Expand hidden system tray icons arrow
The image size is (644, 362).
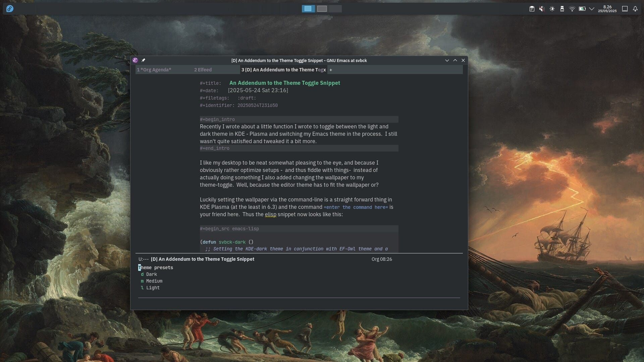[x=592, y=9]
